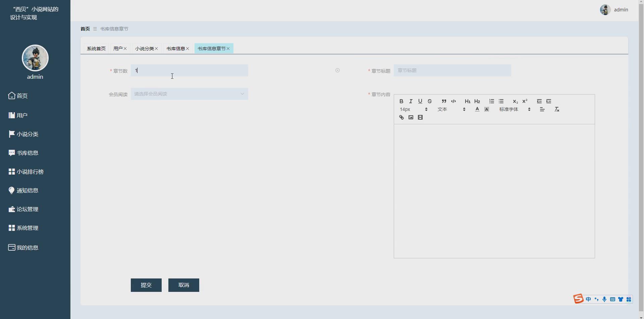Open 小说分类 in the sidebar
This screenshot has width=644, height=319.
35,134
